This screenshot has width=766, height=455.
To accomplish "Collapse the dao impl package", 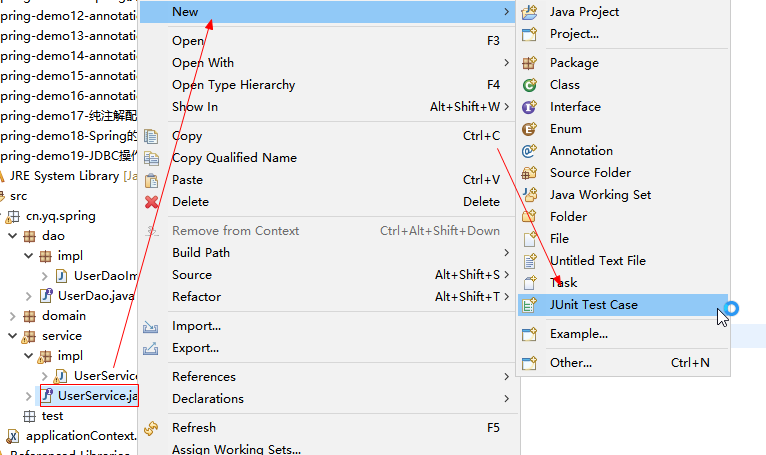I will point(28,256).
